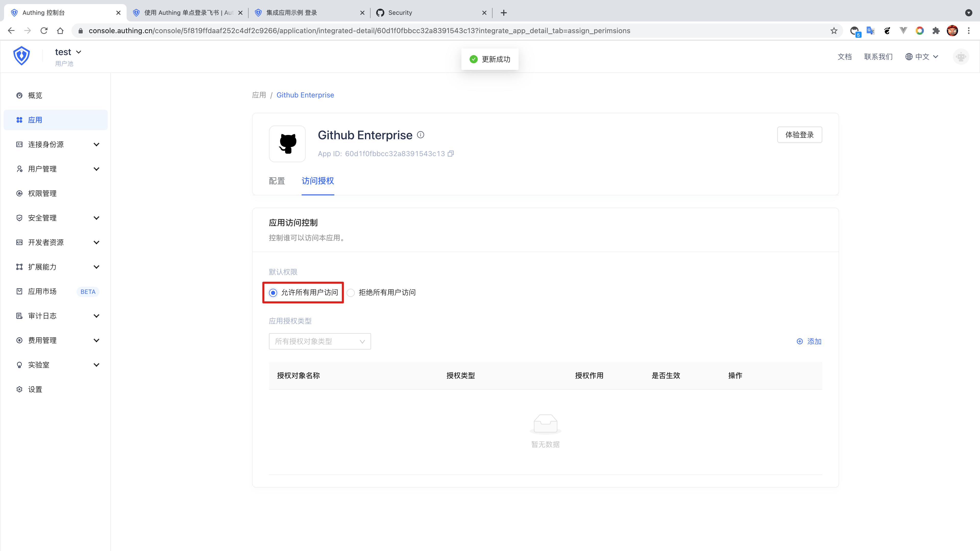Open the tab search dropdown arrow
Image resolution: width=980 pixels, height=551 pixels.
click(x=969, y=12)
